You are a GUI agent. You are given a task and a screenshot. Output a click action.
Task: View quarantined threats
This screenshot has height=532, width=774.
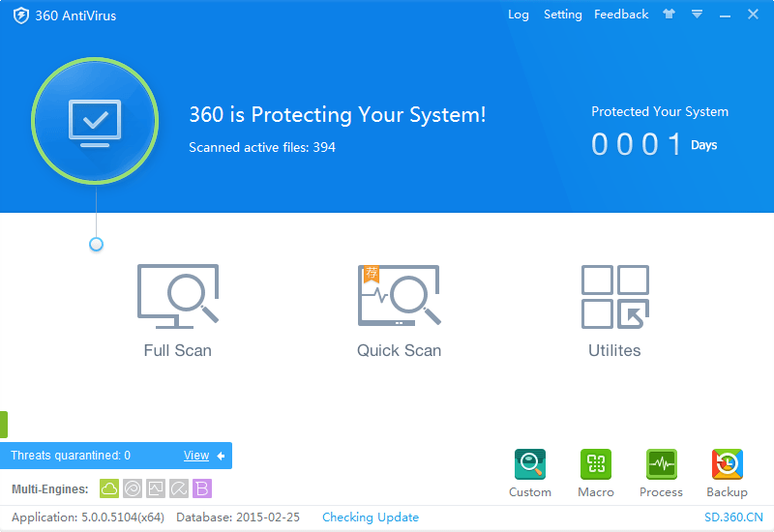(196, 455)
